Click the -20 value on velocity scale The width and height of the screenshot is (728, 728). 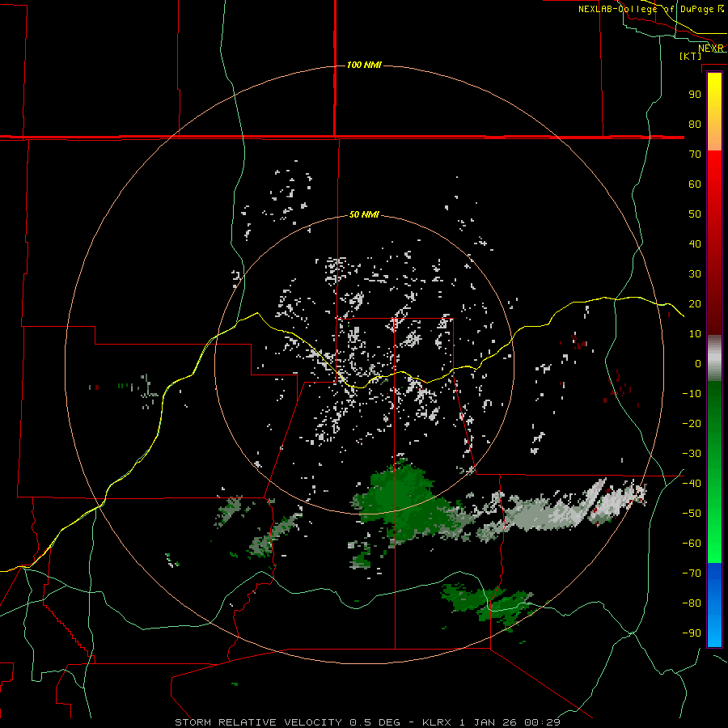pos(692,423)
